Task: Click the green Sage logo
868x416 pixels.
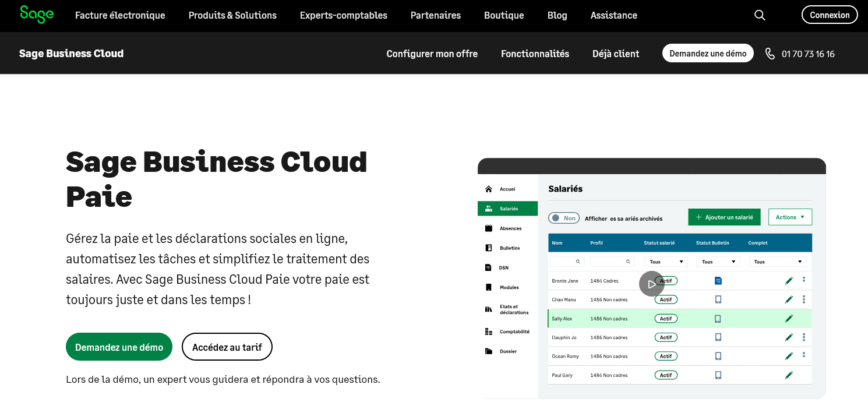Action: point(37,15)
